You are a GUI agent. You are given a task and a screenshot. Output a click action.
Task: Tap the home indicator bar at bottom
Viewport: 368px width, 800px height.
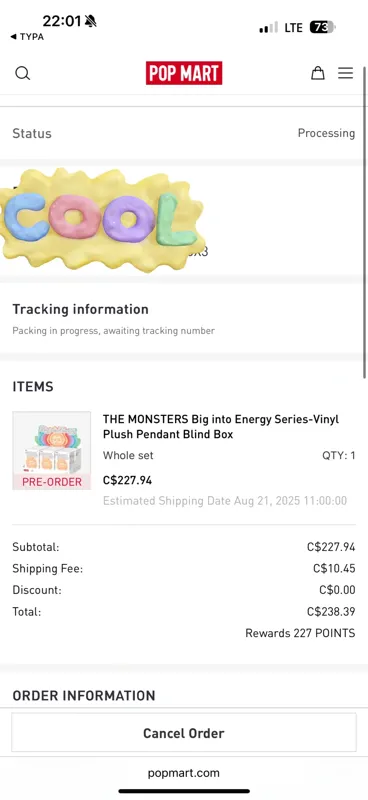[x=184, y=791]
